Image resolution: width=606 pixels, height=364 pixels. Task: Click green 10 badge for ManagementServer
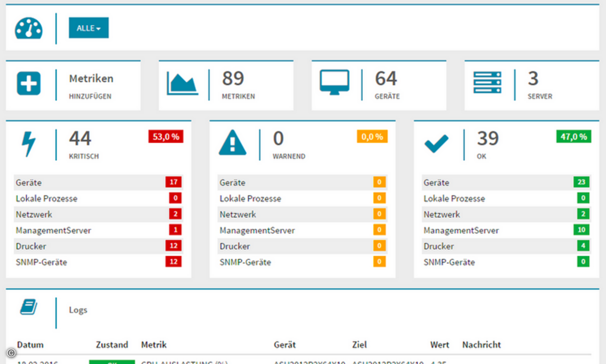coord(581,230)
